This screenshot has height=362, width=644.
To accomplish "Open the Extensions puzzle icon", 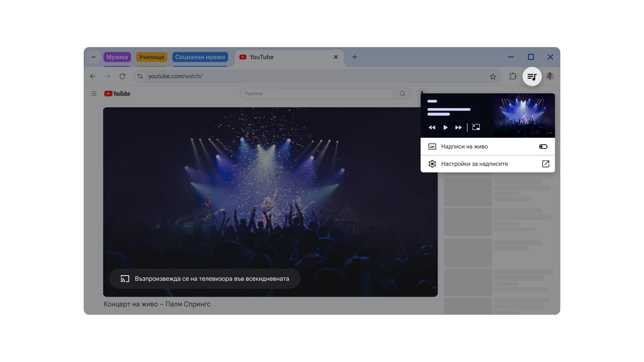I will pos(513,76).
